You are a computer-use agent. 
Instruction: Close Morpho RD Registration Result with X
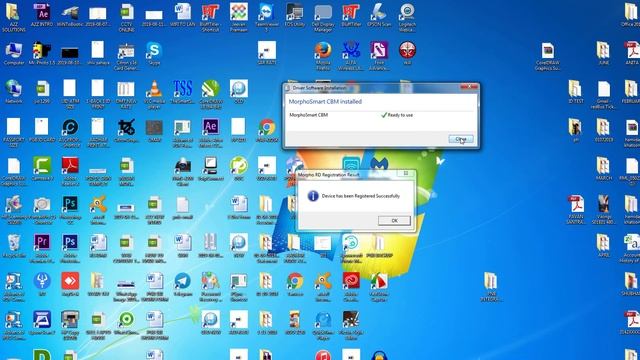[406, 173]
